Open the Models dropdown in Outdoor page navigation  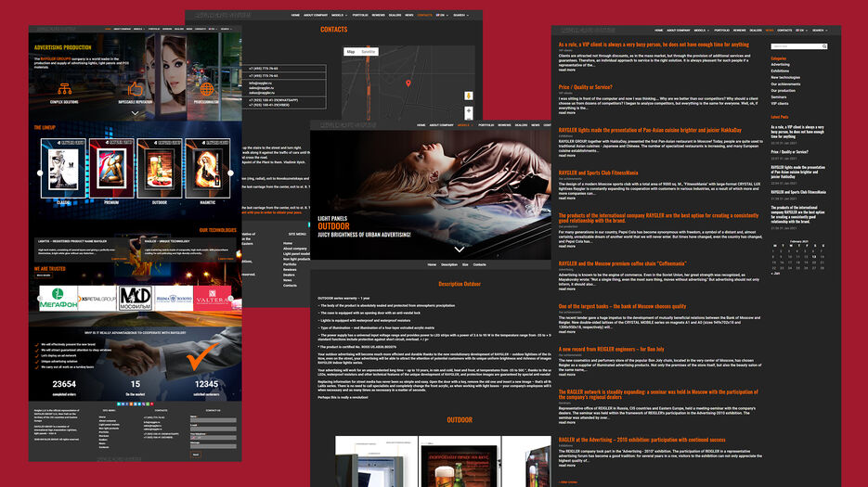pyautogui.click(x=465, y=125)
